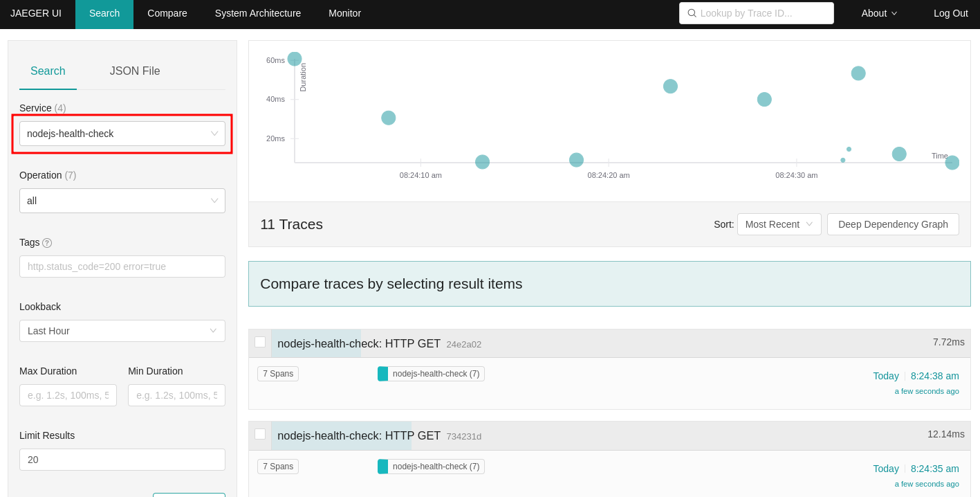Click the teal color swatch for trace 24e2a02

coord(382,374)
